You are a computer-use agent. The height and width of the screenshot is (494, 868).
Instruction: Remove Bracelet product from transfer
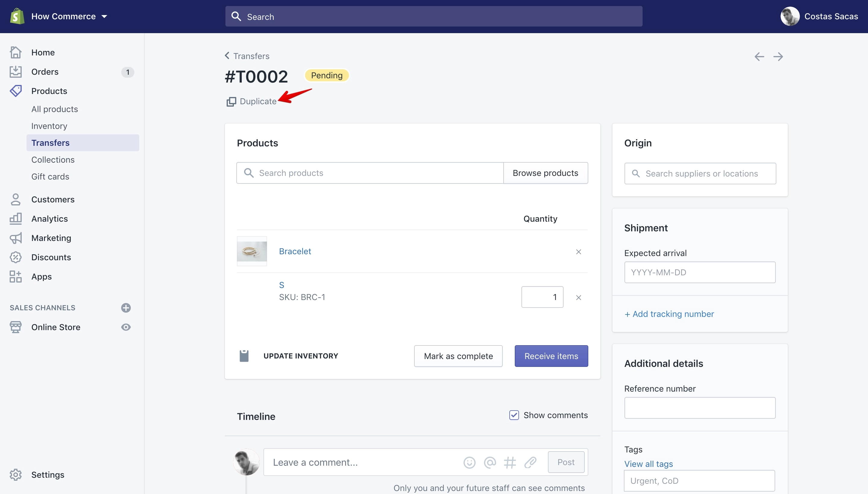[579, 252]
